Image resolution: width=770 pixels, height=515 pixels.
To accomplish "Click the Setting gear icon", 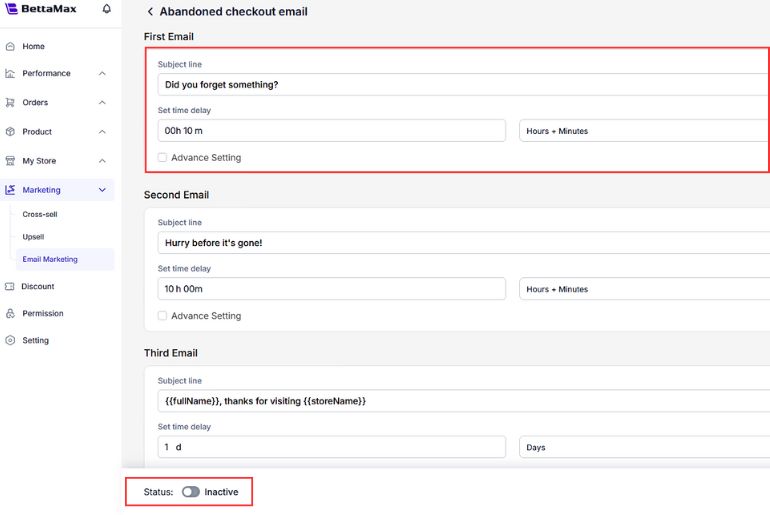I will pyautogui.click(x=10, y=340).
